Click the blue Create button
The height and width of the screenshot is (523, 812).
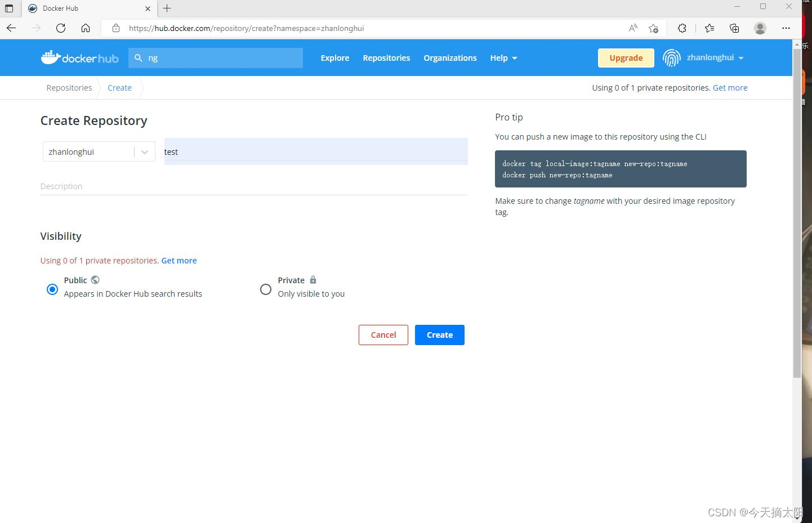[x=440, y=335]
